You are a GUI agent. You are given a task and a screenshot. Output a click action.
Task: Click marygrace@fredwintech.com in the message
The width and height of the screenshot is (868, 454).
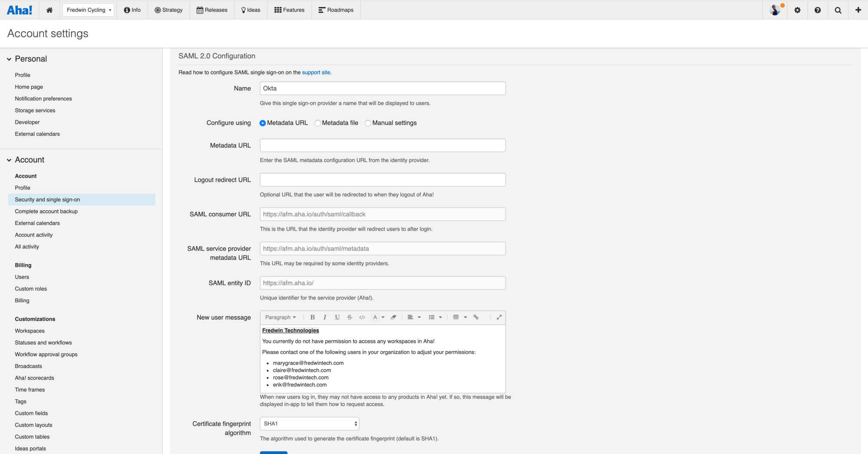pyautogui.click(x=308, y=363)
